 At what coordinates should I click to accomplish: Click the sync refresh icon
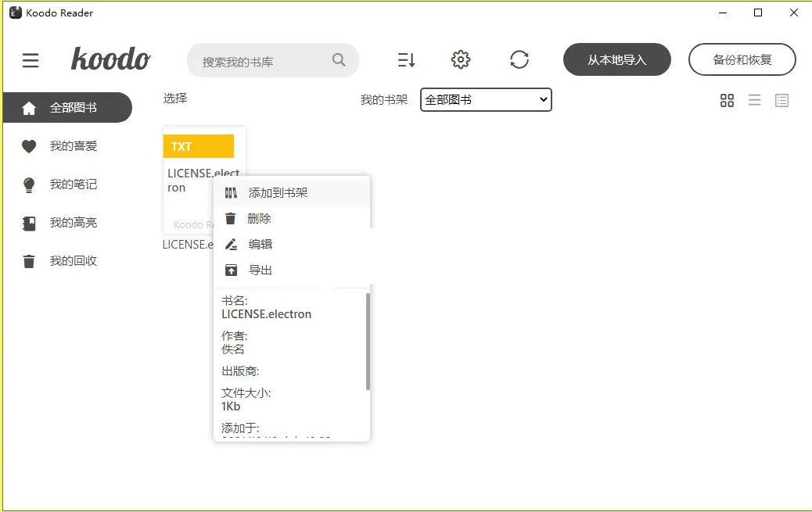pyautogui.click(x=519, y=59)
